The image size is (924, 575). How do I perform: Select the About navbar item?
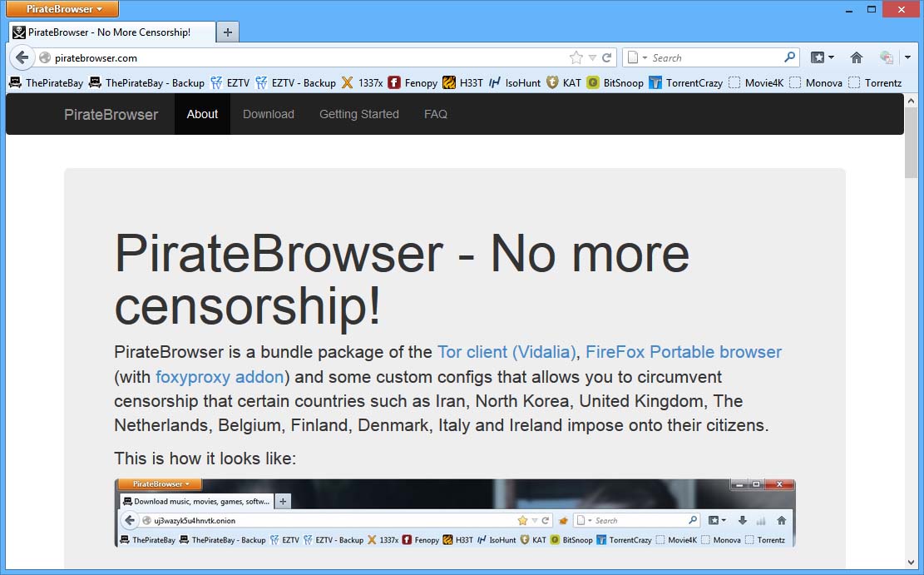pyautogui.click(x=202, y=114)
